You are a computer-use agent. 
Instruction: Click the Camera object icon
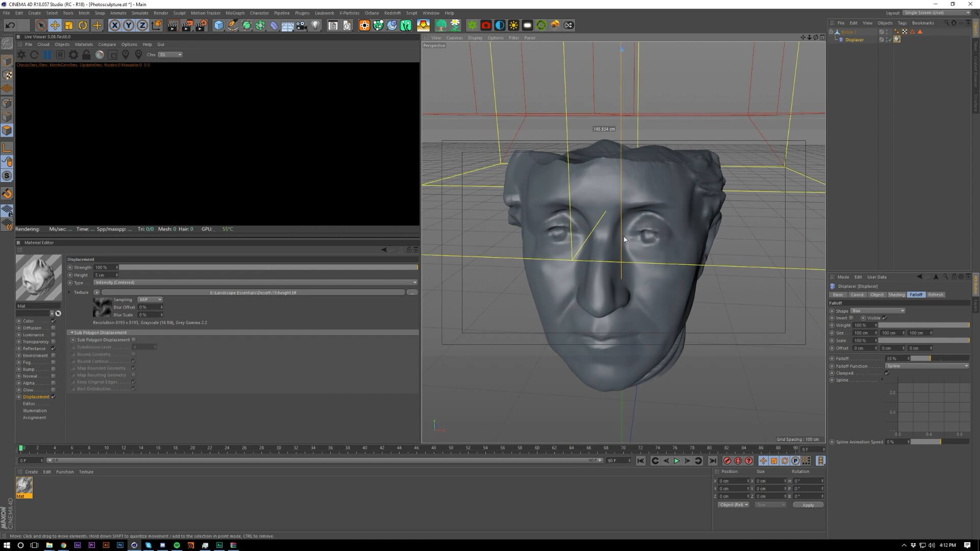(x=302, y=25)
